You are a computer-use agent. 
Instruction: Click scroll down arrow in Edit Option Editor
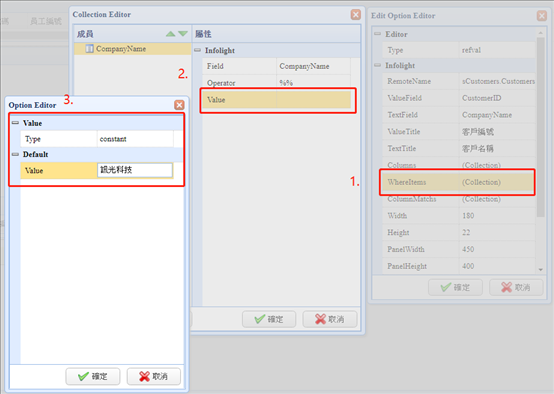pos(541,270)
